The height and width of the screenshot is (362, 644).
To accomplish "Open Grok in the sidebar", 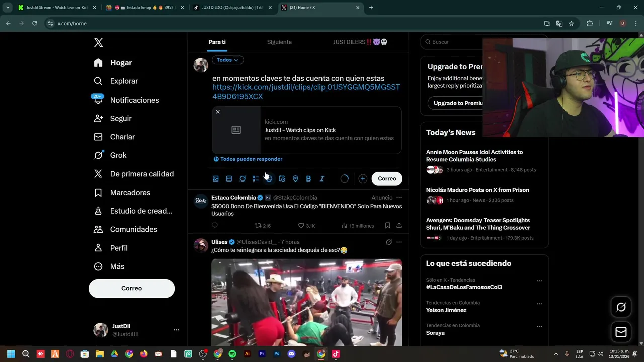I will [110, 155].
